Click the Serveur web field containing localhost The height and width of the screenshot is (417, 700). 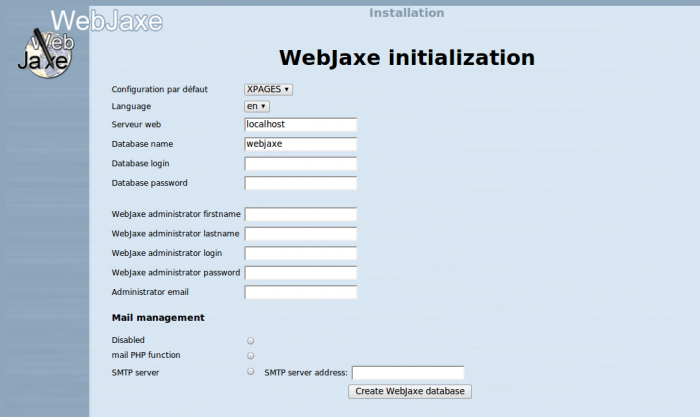[300, 125]
